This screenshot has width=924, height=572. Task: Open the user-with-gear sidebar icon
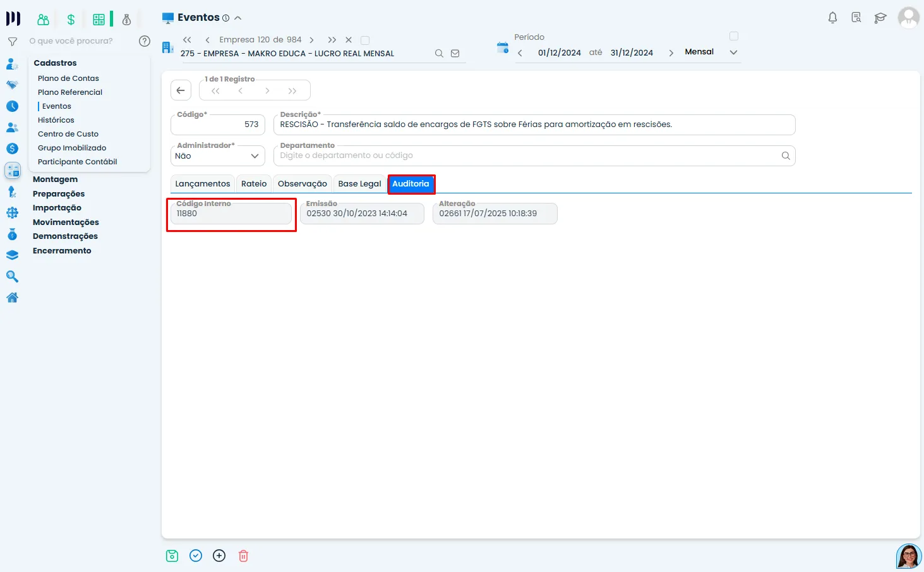coord(12,64)
